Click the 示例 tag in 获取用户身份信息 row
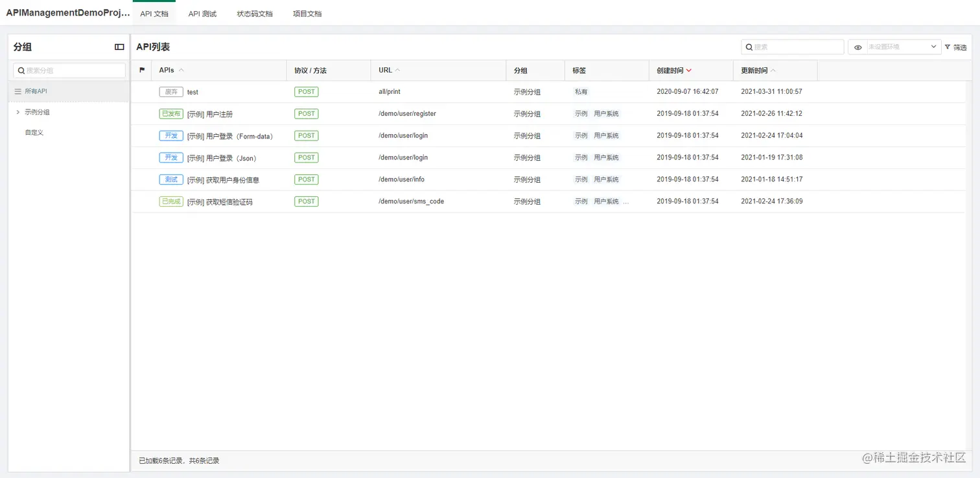Viewport: 980px width, 478px height. click(x=581, y=179)
